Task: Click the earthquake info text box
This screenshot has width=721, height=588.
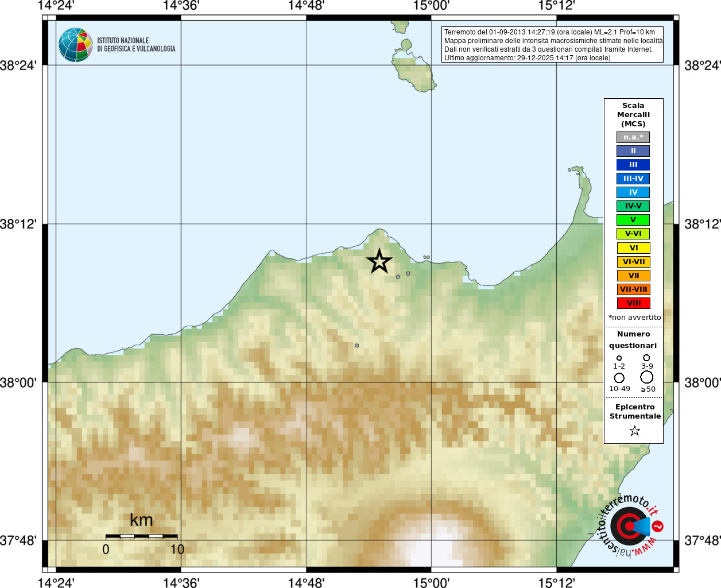Action: pyautogui.click(x=552, y=45)
